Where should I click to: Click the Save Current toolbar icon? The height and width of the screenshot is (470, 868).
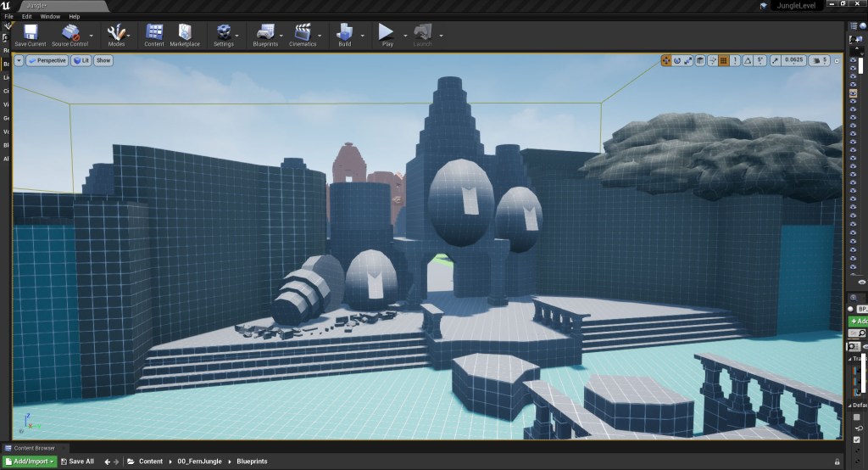(31, 34)
